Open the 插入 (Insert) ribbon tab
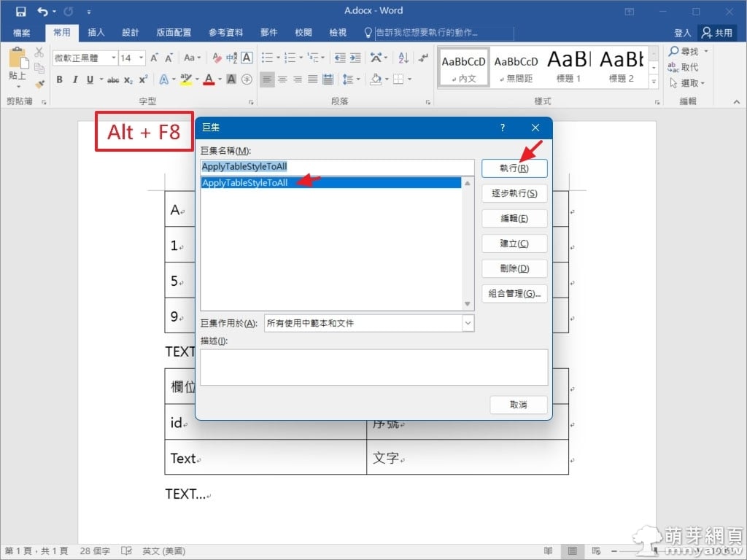The image size is (747, 560). (x=96, y=33)
